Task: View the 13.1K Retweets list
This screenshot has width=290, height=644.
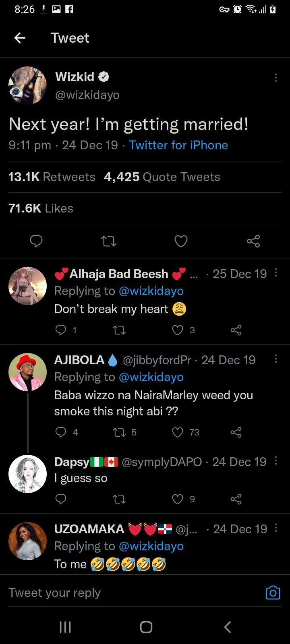Action: [52, 177]
